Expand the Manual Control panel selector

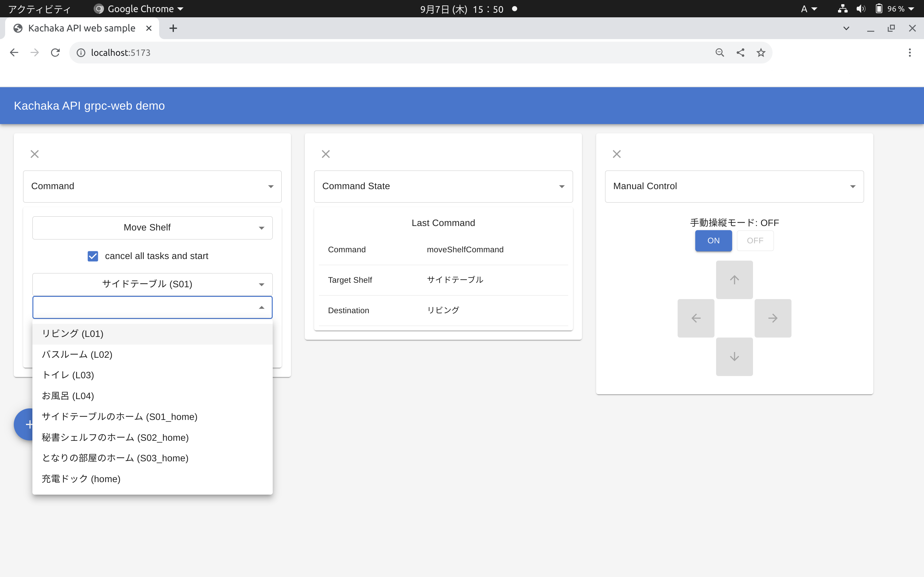coord(734,186)
